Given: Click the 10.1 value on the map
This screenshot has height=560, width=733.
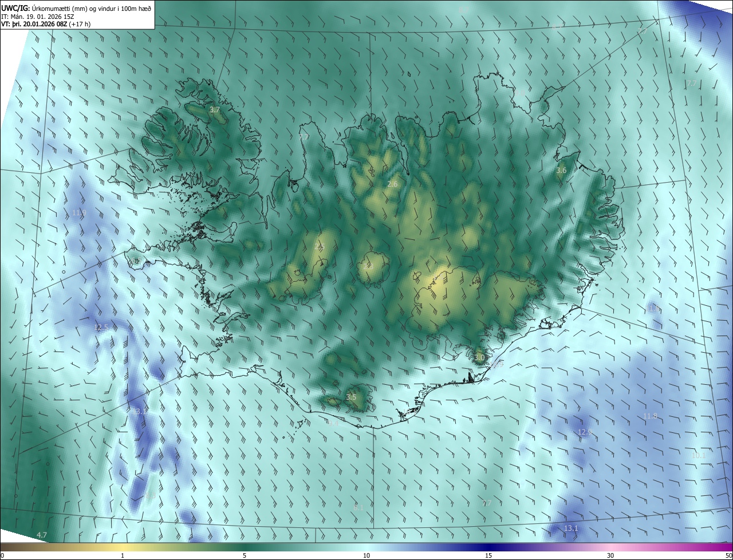Looking at the screenshot, I should click(x=699, y=455).
